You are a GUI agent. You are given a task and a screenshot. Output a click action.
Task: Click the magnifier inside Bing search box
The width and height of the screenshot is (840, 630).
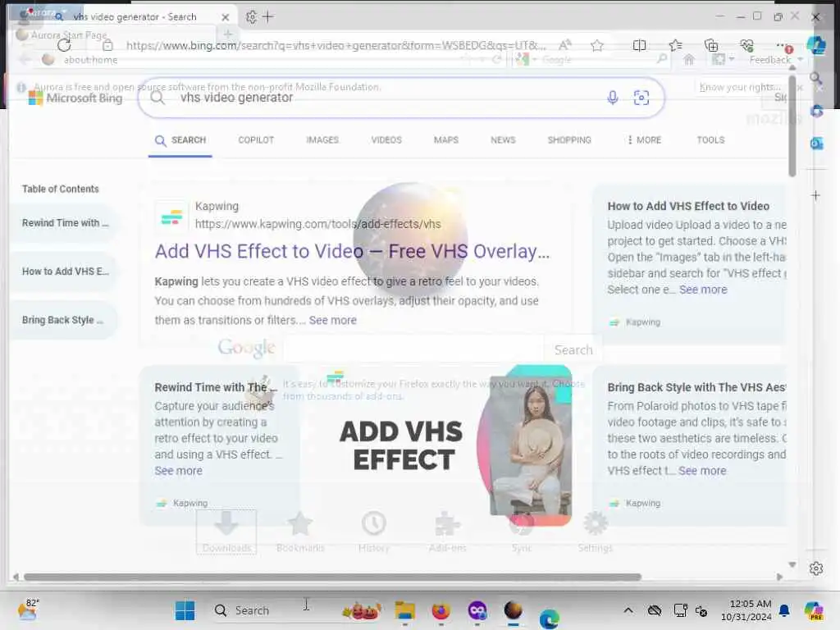(157, 98)
